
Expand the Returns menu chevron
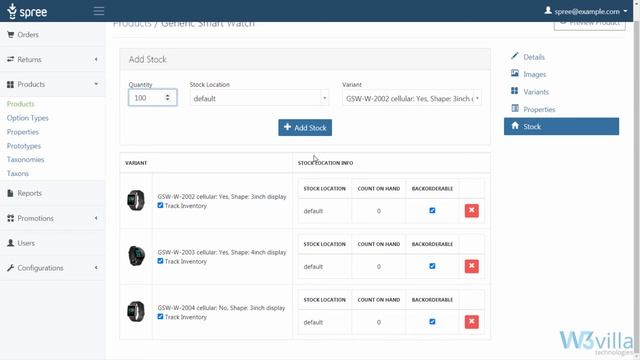96,59
